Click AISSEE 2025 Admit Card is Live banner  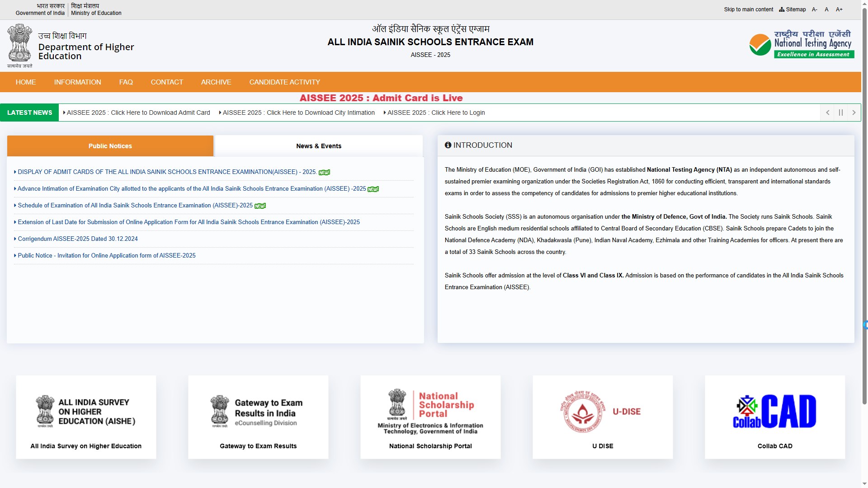pos(381,98)
